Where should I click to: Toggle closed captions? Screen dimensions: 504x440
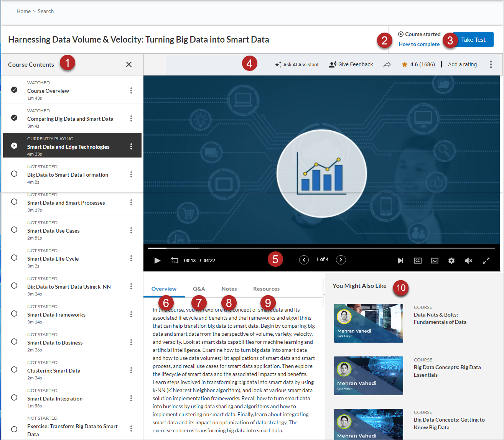(418, 261)
